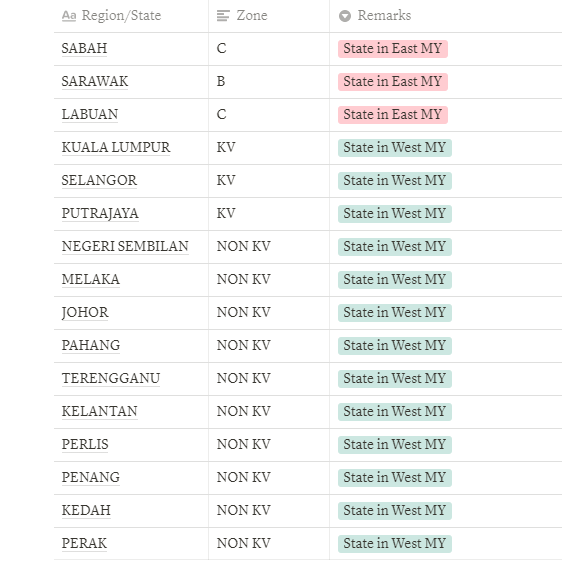Select the green State in West MY tag for SELANGOR

click(x=395, y=181)
